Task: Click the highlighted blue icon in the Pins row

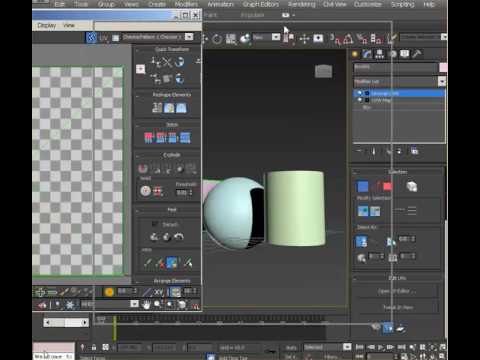Action: pyautogui.click(x=172, y=263)
